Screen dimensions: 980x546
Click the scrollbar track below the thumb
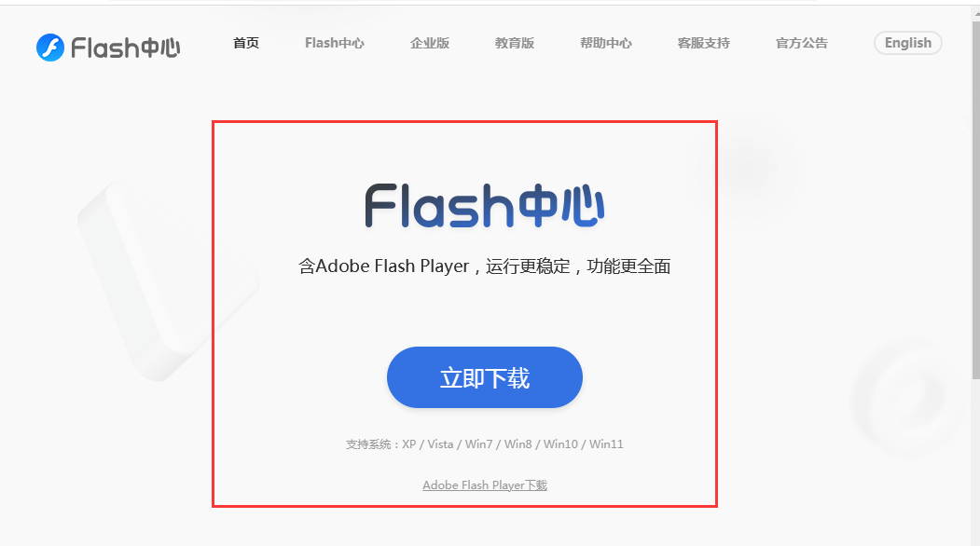[975, 462]
